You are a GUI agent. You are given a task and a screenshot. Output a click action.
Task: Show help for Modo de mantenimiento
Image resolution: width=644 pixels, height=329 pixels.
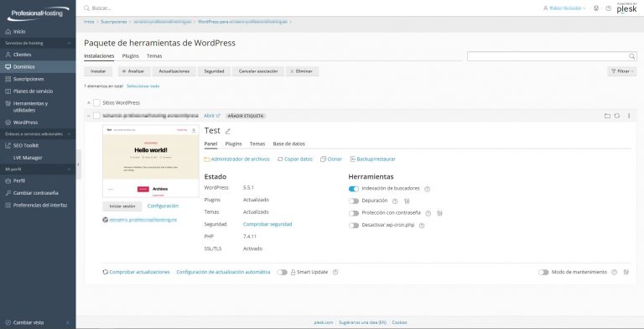coord(614,272)
